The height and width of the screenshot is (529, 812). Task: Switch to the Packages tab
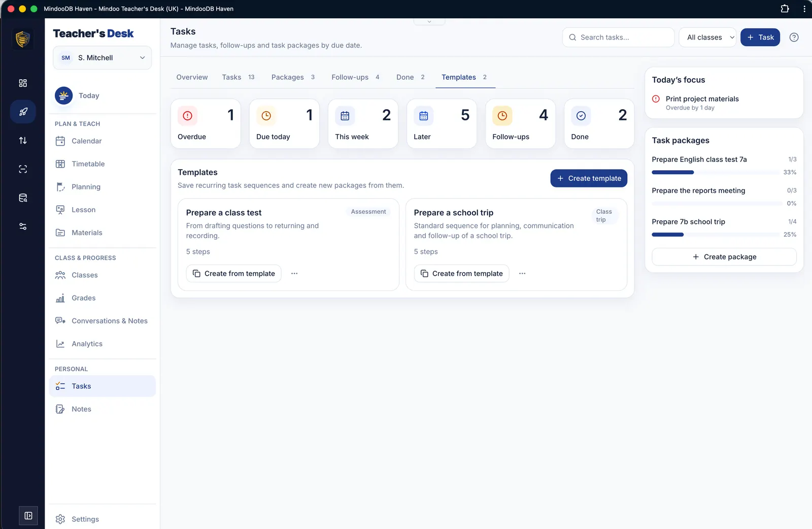[x=293, y=77]
